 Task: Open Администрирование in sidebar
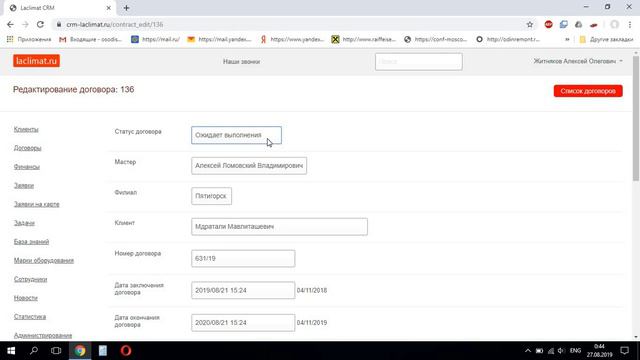43,336
